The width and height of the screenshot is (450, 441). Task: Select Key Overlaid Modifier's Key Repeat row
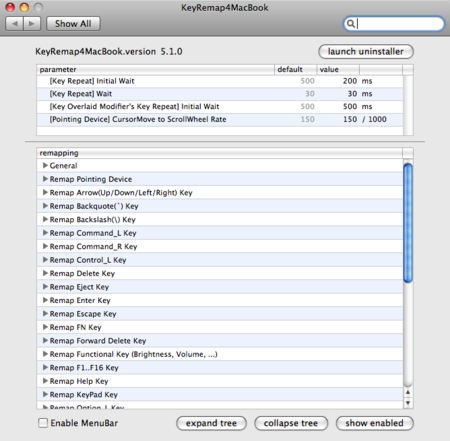pyautogui.click(x=220, y=107)
